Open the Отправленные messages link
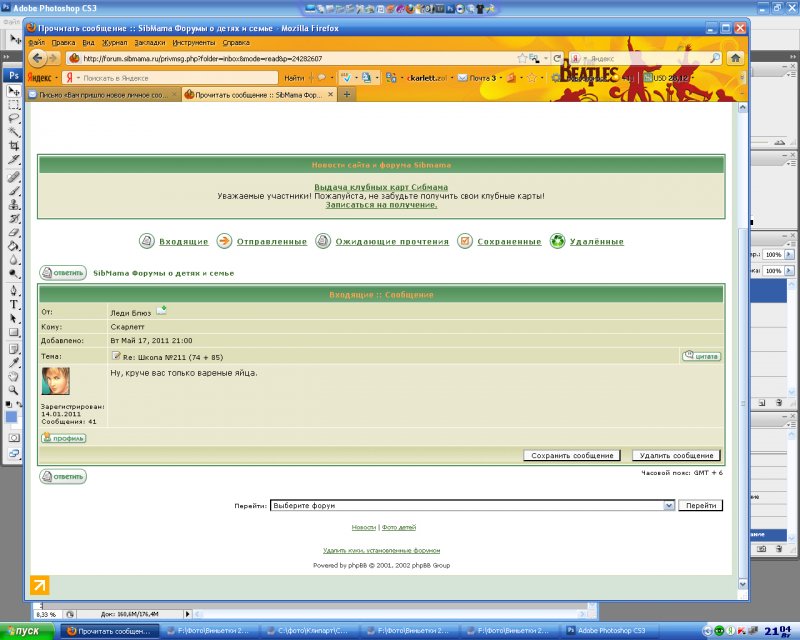The height and width of the screenshot is (640, 800). click(271, 241)
